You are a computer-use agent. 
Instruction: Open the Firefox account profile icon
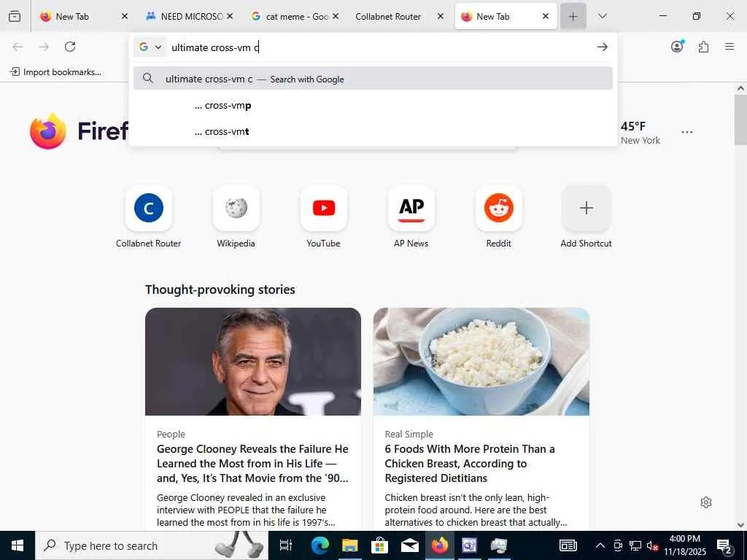677,46
